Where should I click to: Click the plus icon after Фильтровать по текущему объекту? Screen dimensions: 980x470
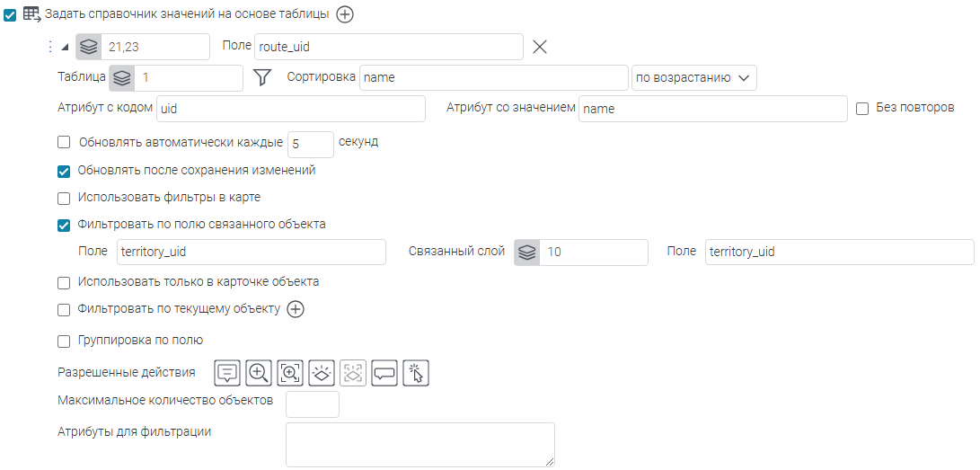[296, 309]
